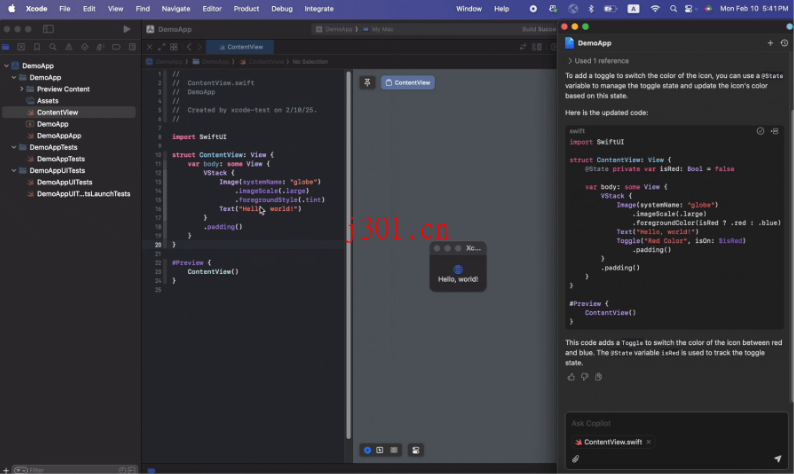
Task: Click the editor focus expand arrows icon
Action: 162,47
